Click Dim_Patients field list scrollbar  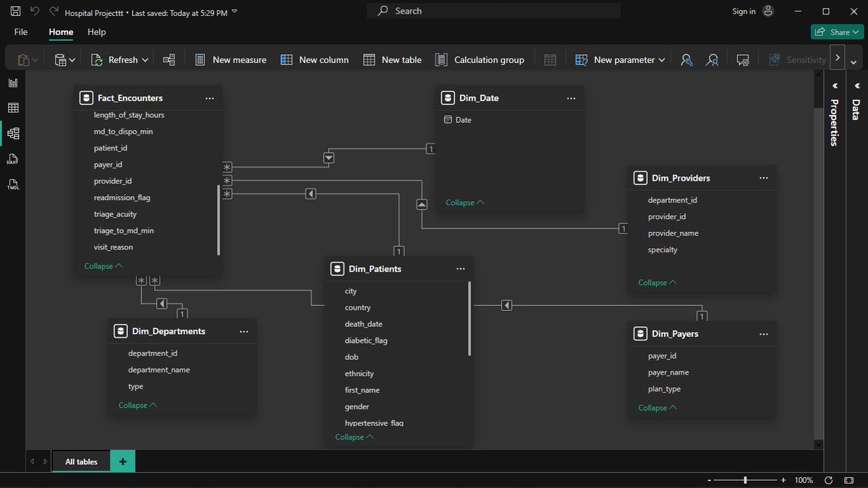tap(470, 319)
